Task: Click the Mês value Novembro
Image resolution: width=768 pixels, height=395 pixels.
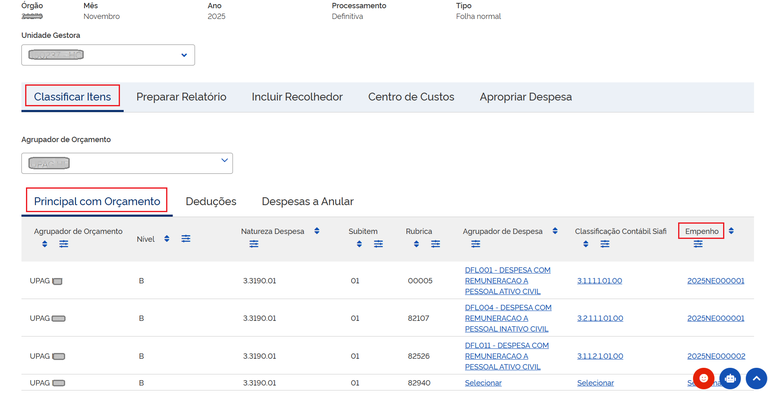Action: [x=101, y=16]
